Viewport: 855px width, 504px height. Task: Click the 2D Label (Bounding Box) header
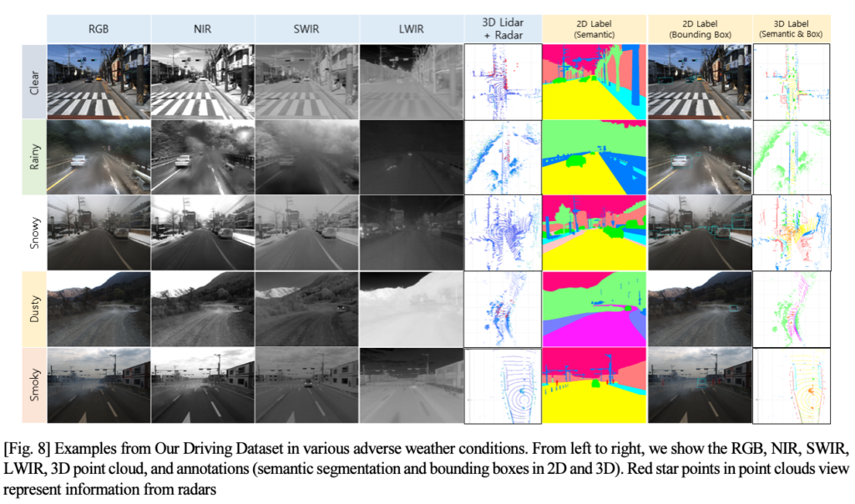tap(699, 28)
